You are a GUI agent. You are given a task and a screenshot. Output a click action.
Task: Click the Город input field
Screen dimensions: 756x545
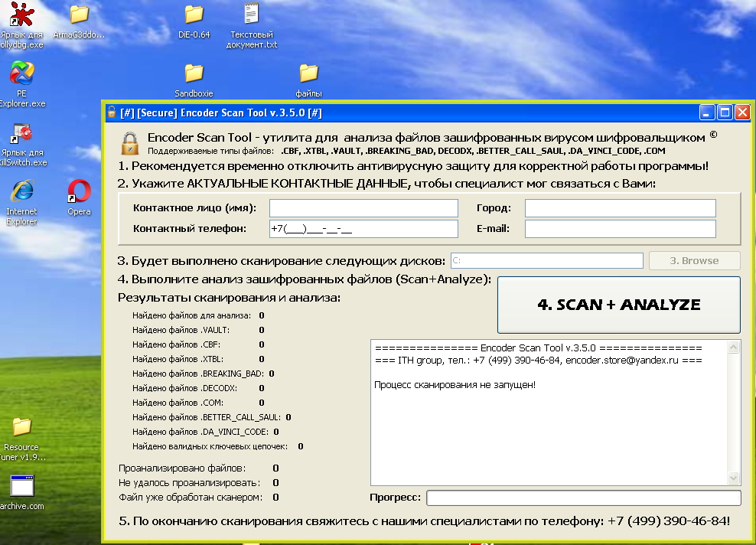pyautogui.click(x=620, y=208)
